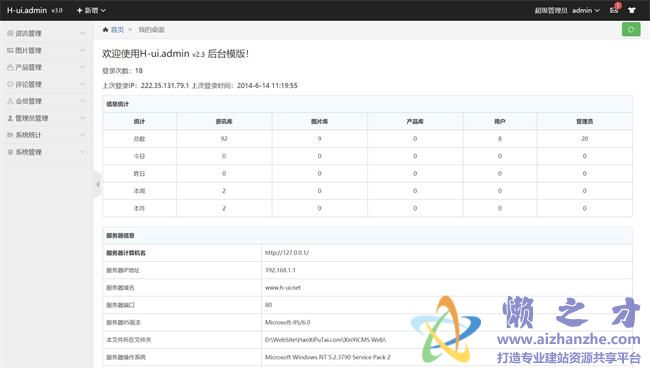Open the admin user dropdown
The height and width of the screenshot is (368, 650).
[586, 10]
